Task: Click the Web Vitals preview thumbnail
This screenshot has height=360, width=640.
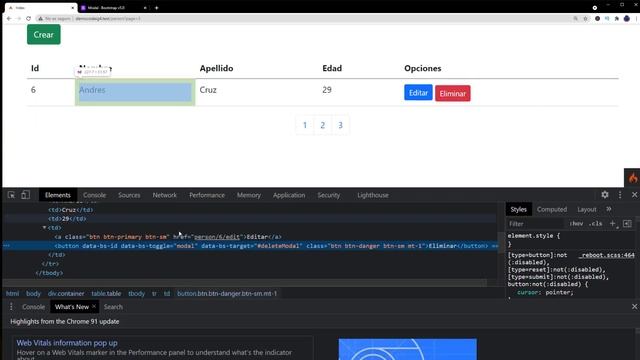Action: pos(407,349)
